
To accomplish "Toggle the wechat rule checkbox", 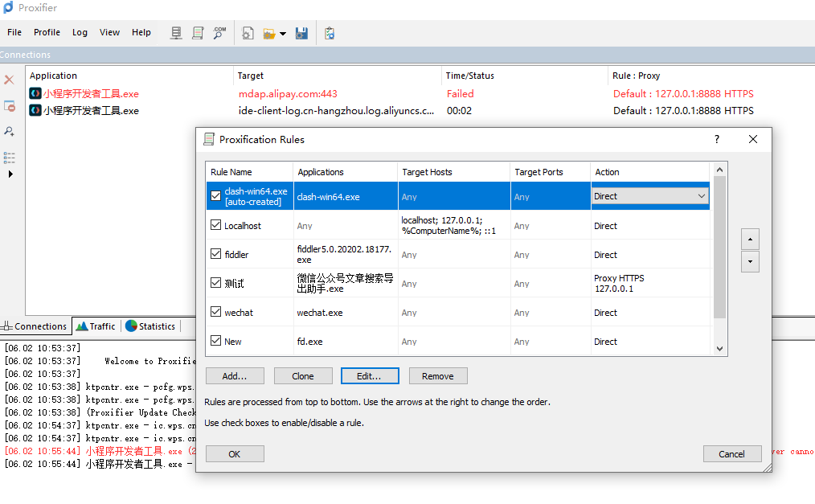I will [215, 312].
